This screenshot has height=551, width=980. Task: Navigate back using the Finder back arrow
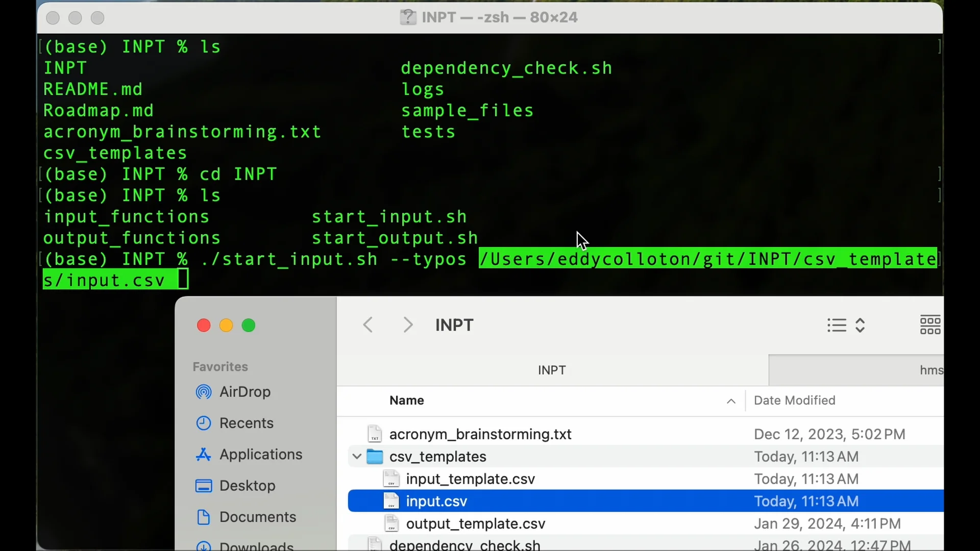point(369,325)
